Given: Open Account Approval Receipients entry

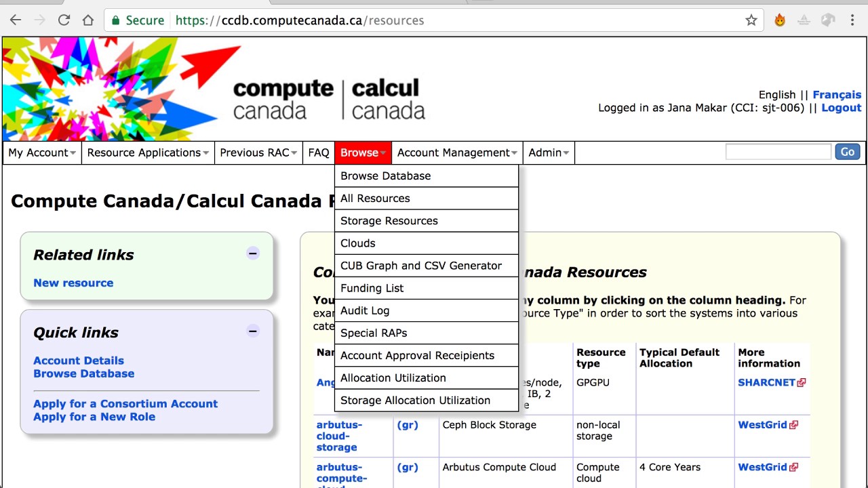Looking at the screenshot, I should pos(427,355).
